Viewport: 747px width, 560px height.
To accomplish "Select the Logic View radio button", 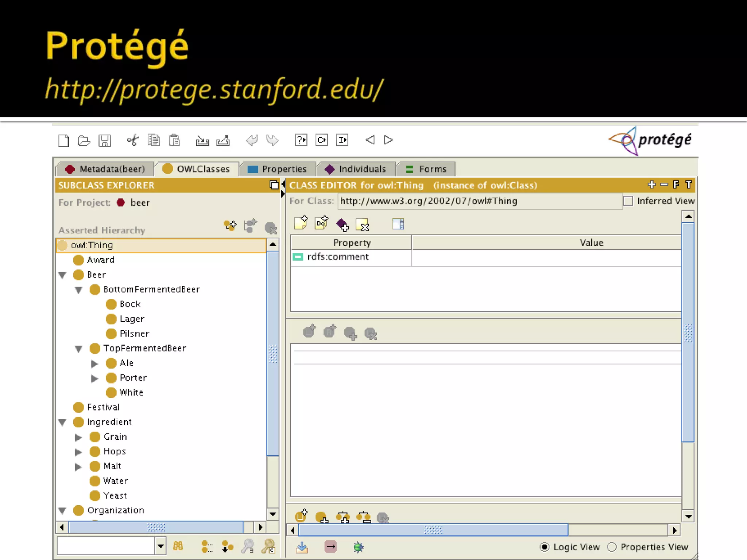I will click(544, 547).
